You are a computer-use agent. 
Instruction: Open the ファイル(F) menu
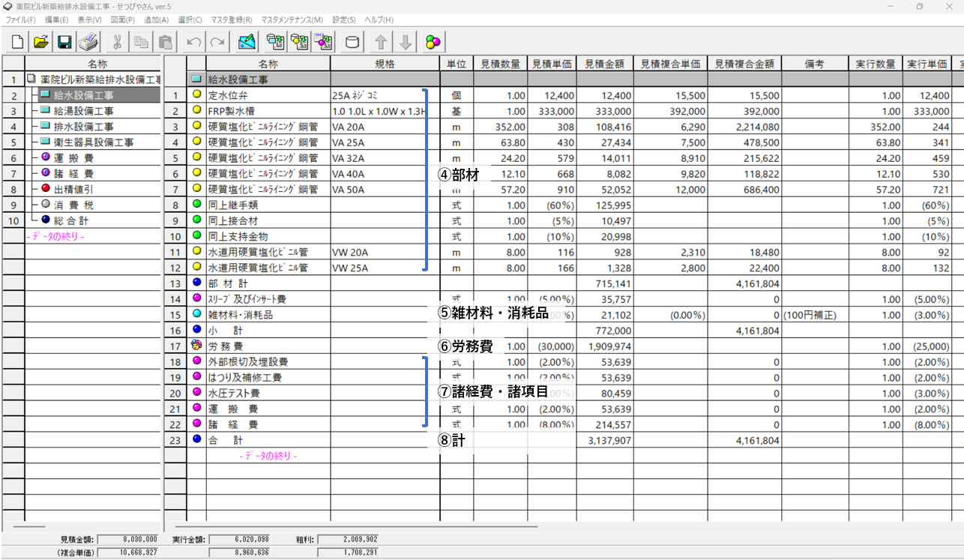(20, 19)
